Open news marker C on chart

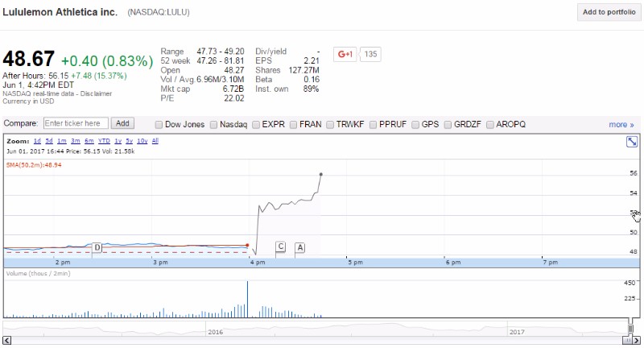280,246
